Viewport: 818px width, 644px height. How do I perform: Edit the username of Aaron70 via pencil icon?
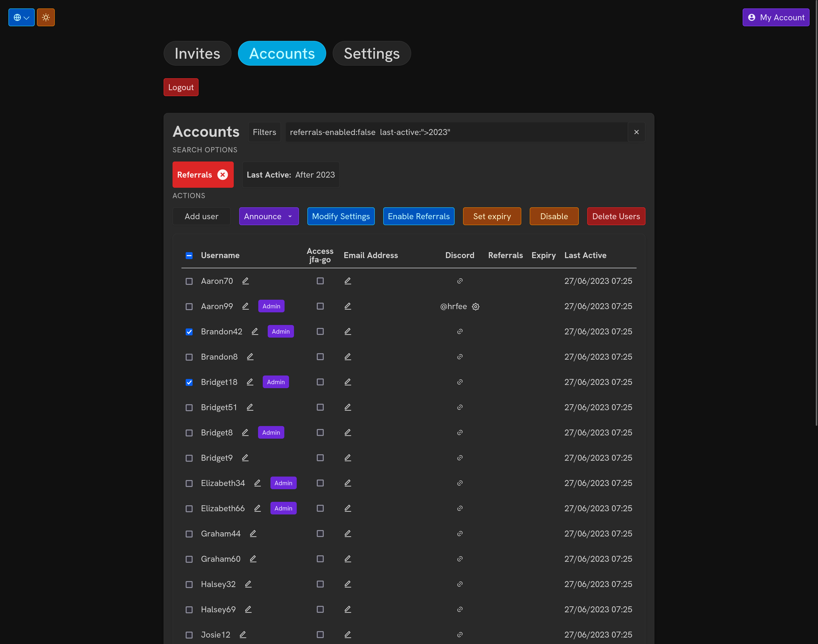[x=245, y=281]
